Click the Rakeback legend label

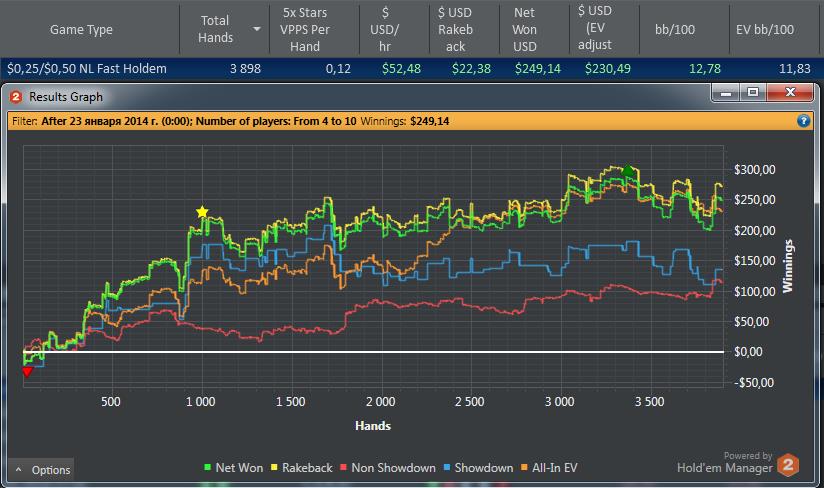pos(307,468)
